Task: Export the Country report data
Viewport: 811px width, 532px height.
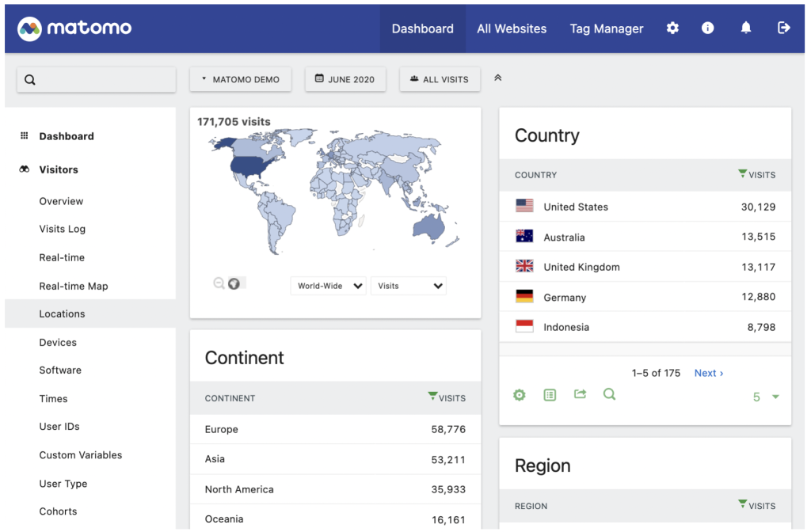Action: pos(580,394)
